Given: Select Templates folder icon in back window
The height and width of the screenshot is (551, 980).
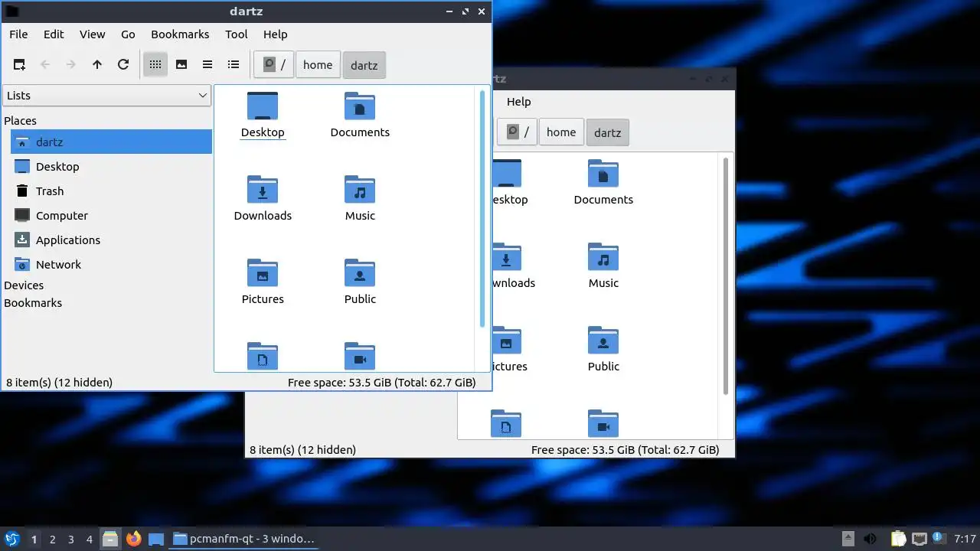Looking at the screenshot, I should tap(506, 424).
